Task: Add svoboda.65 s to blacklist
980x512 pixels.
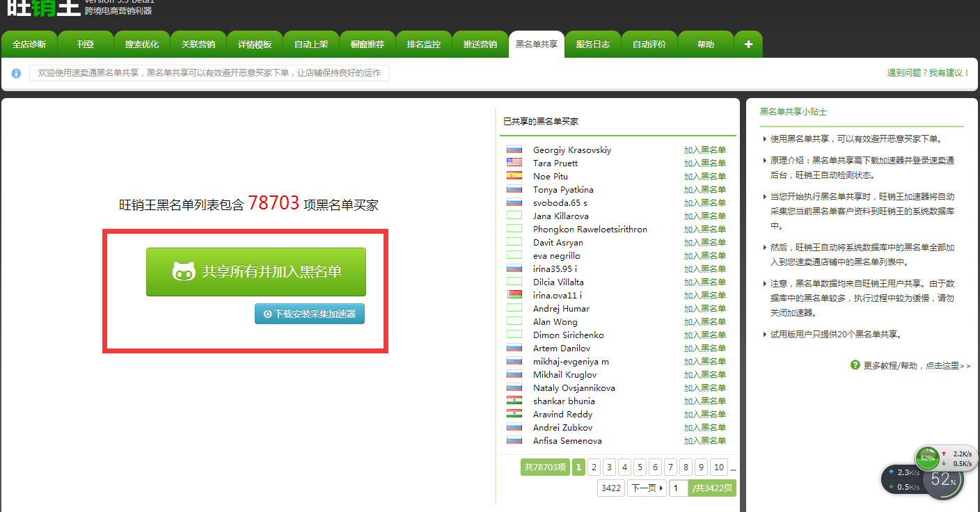Action: click(704, 202)
